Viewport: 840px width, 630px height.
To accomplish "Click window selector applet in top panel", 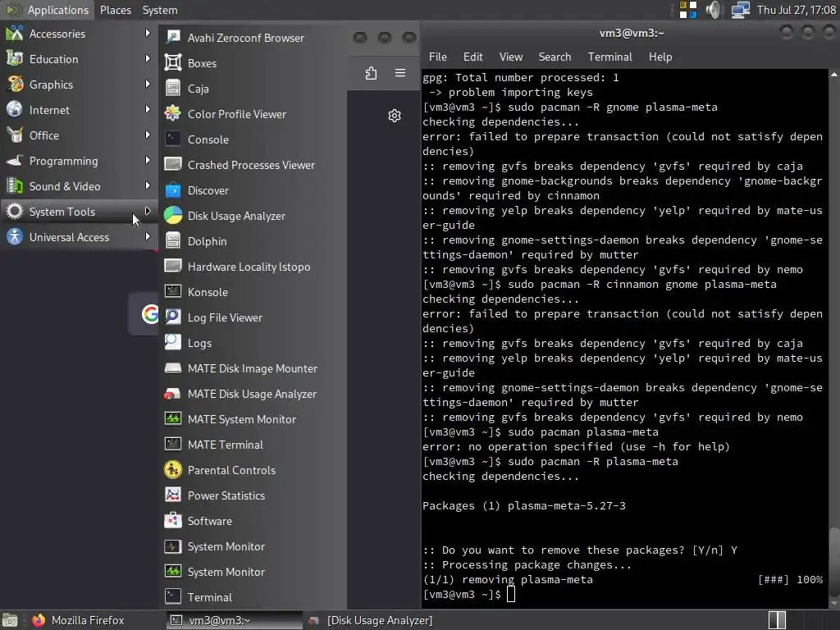I will click(x=688, y=10).
